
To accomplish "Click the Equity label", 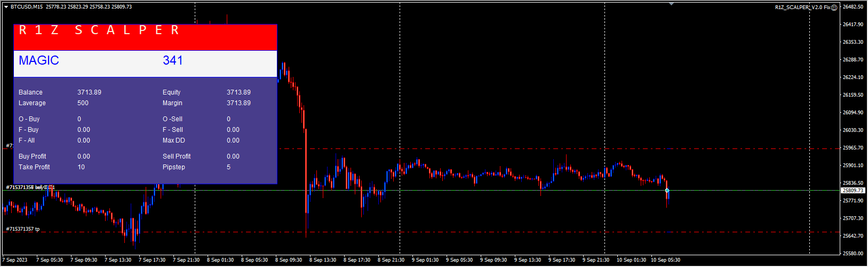I will point(172,92).
